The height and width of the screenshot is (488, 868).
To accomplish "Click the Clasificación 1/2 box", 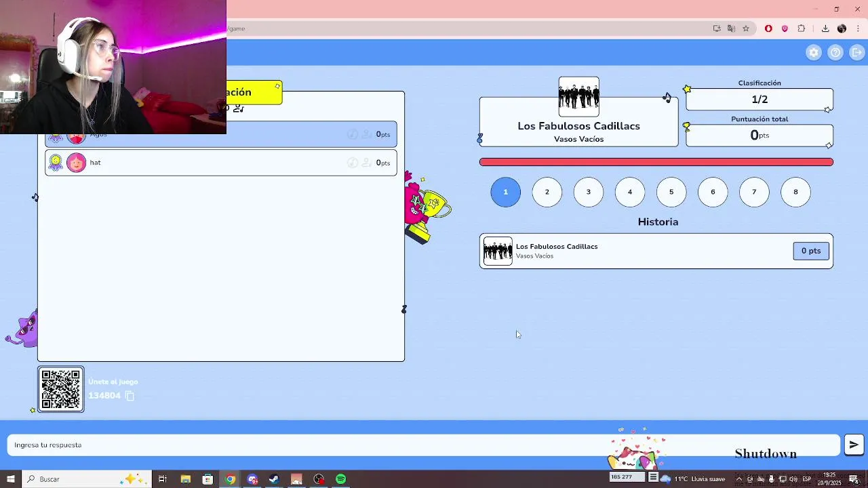I will (759, 100).
